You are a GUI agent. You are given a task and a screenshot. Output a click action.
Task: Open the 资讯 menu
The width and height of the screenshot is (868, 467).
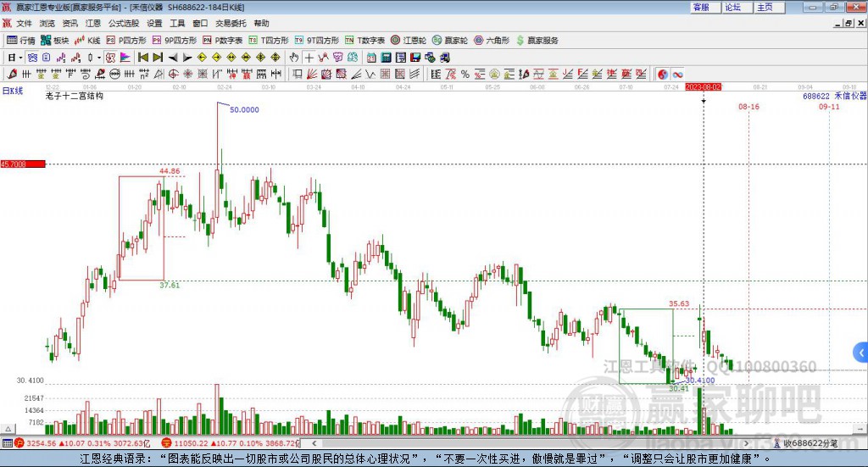70,23
